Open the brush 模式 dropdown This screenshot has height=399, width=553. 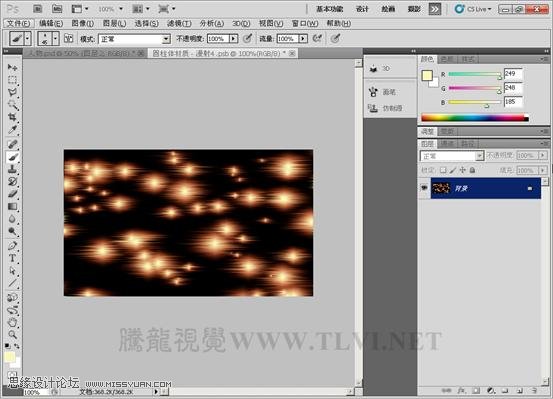pos(134,39)
